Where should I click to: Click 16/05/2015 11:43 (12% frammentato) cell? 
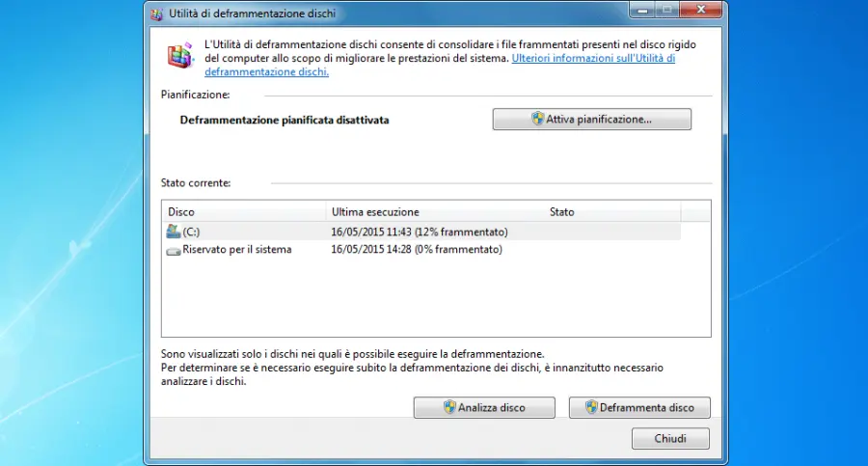click(x=420, y=232)
